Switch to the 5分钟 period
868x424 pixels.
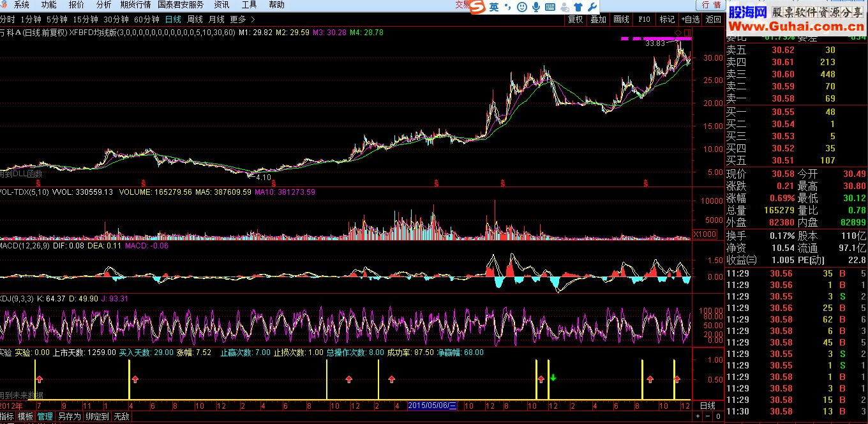[57, 20]
